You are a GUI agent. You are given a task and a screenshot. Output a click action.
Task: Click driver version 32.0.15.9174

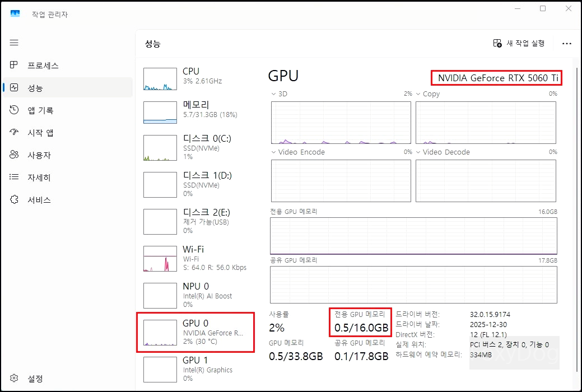[490, 314]
